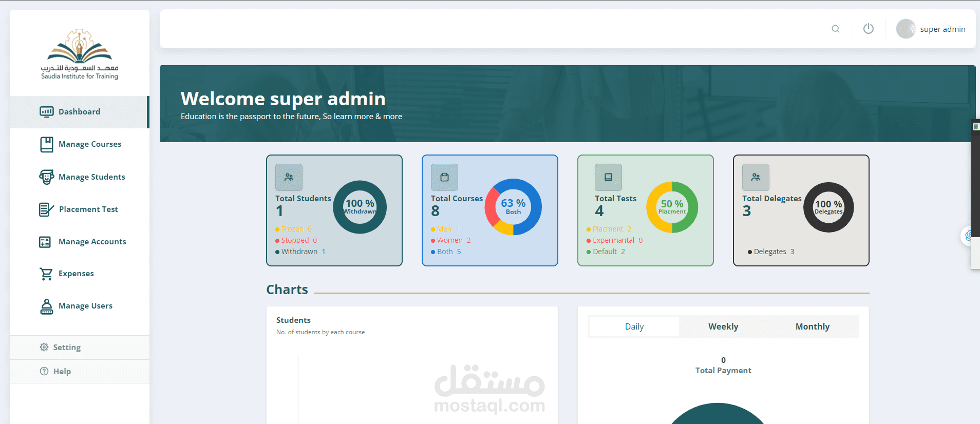
Task: Click the 50 % Placment donut chart
Action: (672, 207)
